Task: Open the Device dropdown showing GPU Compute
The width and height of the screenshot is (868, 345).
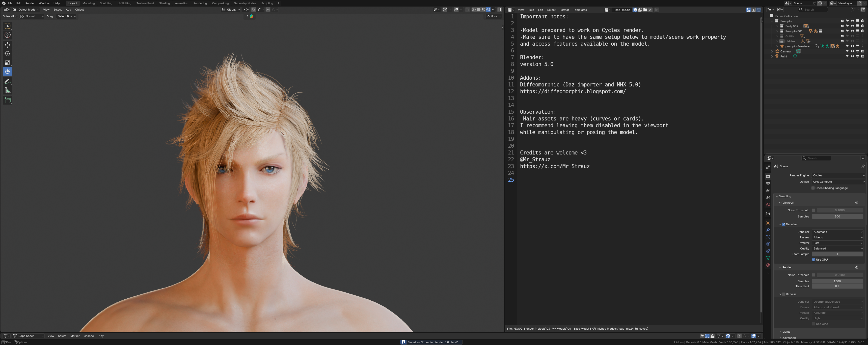Action: click(838, 182)
